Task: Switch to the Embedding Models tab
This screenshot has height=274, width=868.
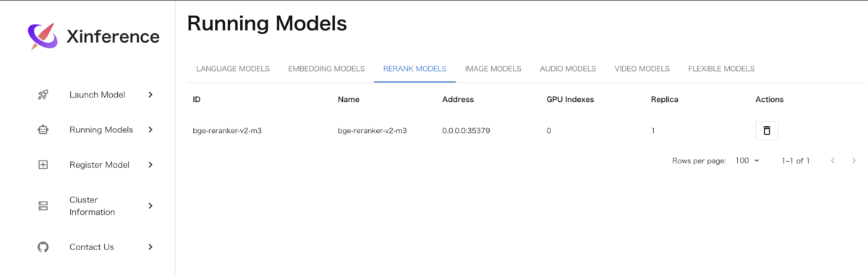Action: coord(326,69)
